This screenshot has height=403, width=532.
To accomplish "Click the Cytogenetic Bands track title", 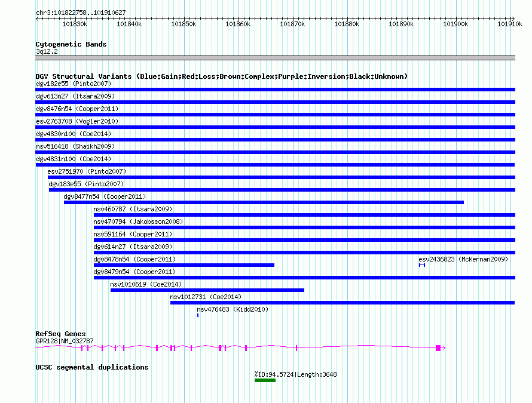I will click(x=71, y=44).
